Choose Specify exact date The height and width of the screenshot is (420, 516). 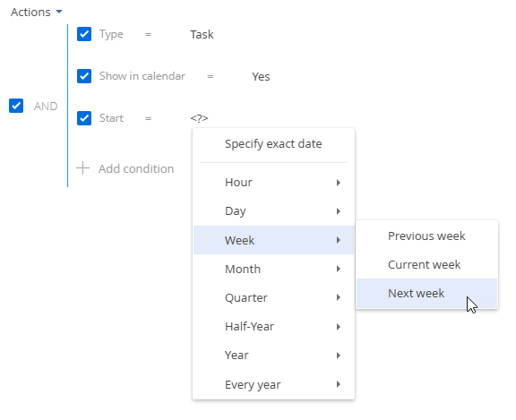coord(273,143)
